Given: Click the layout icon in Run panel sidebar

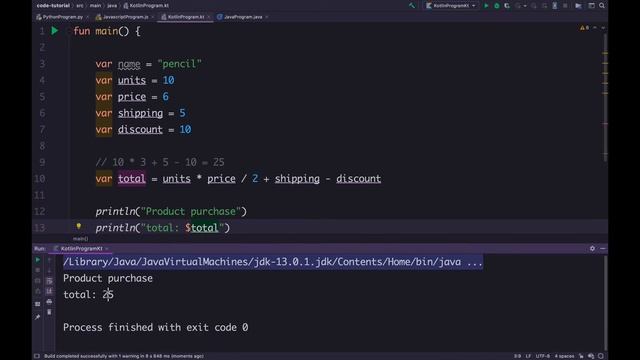Looking at the screenshot, I should 38,304.
